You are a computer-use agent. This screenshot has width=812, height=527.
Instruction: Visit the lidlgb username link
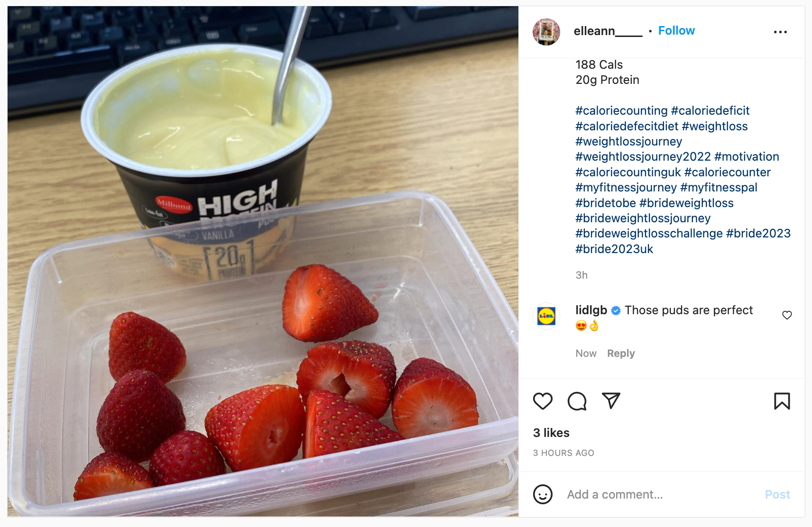point(591,310)
